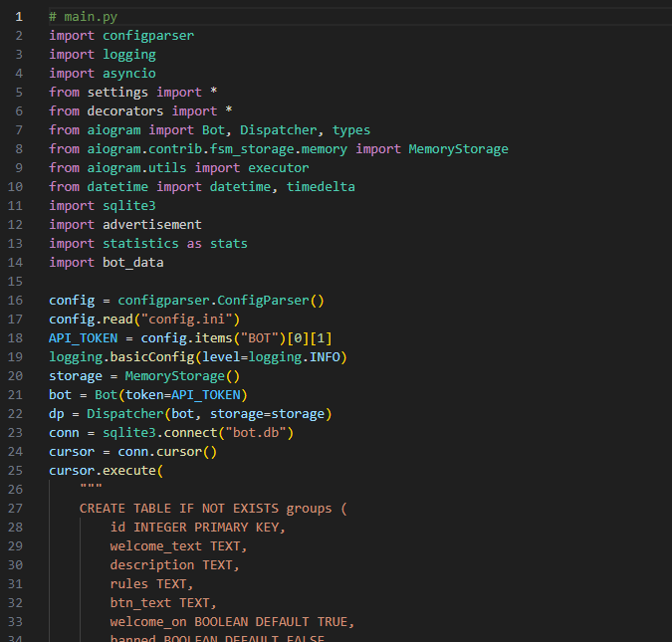Click 'executor' on line 9
672x642 pixels.
[x=278, y=167]
